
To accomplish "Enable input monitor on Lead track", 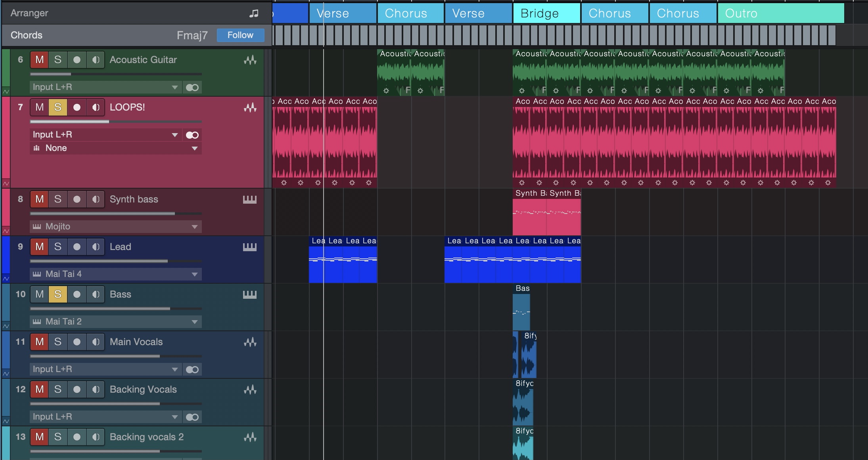I will (x=96, y=247).
